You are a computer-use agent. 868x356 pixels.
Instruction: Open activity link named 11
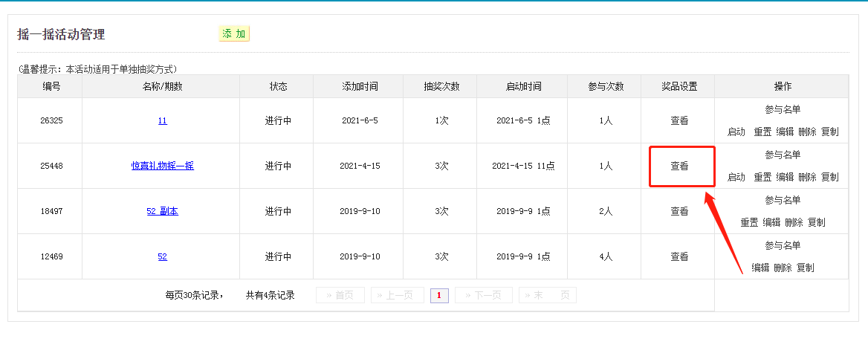(x=162, y=121)
